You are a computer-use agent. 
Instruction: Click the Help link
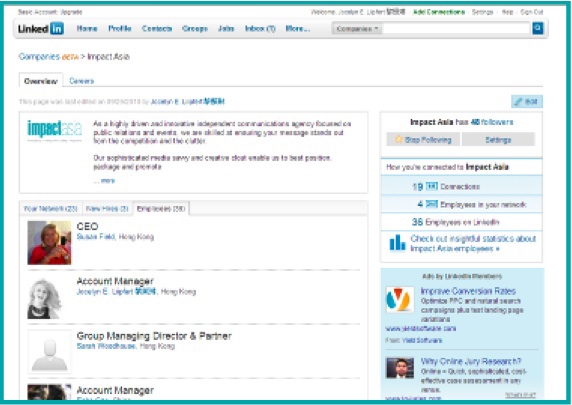(x=507, y=12)
